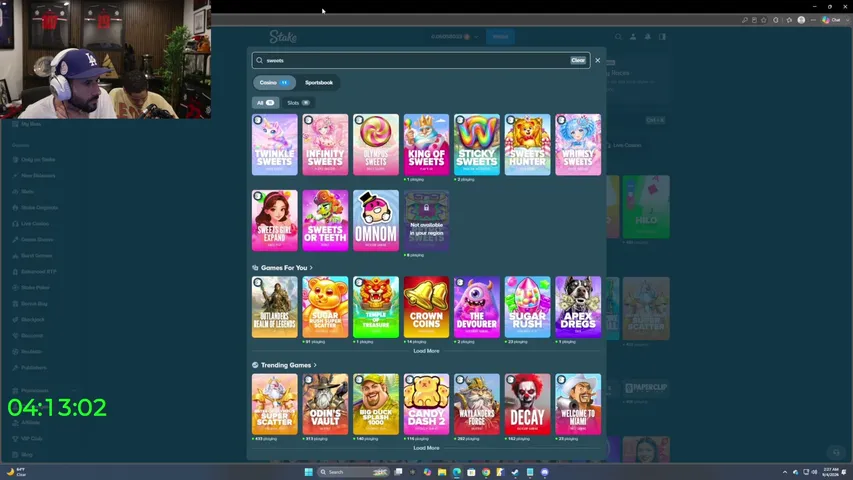Select the All results filter
This screenshot has height=480, width=853.
[265, 103]
